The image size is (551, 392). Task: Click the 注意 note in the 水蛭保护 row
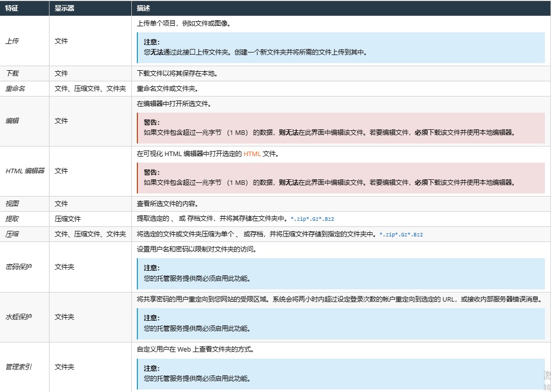pyautogui.click(x=341, y=323)
